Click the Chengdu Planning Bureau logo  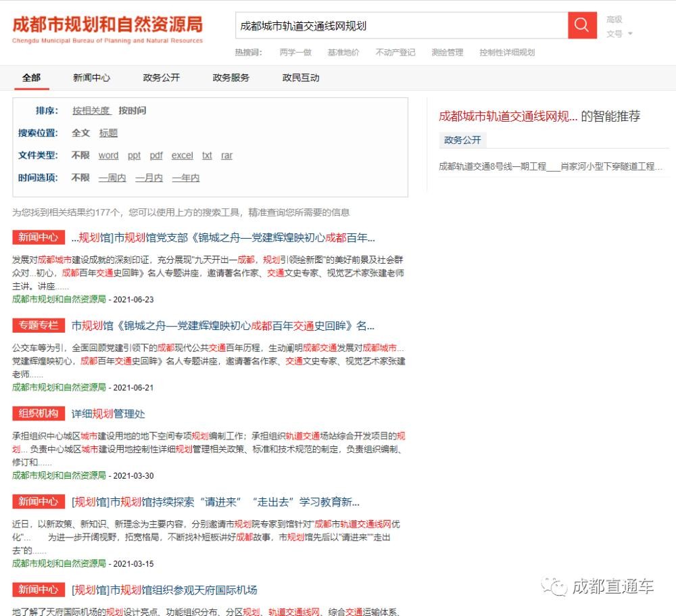[x=107, y=28]
